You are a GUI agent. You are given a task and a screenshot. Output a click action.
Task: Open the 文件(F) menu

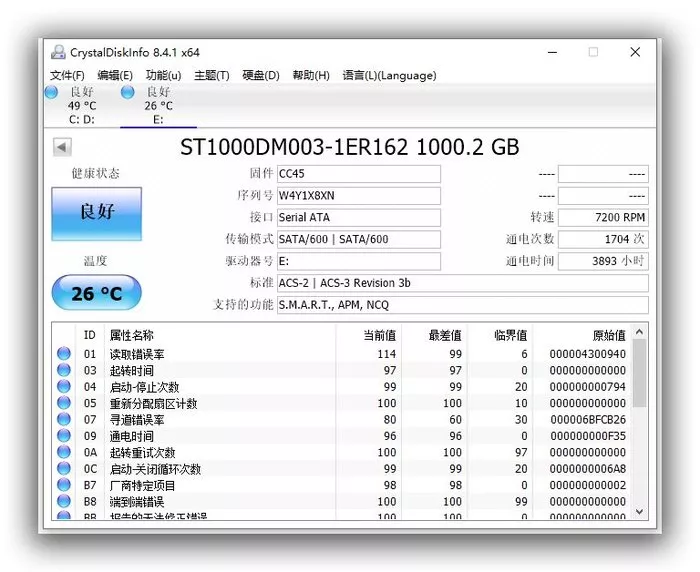click(67, 75)
